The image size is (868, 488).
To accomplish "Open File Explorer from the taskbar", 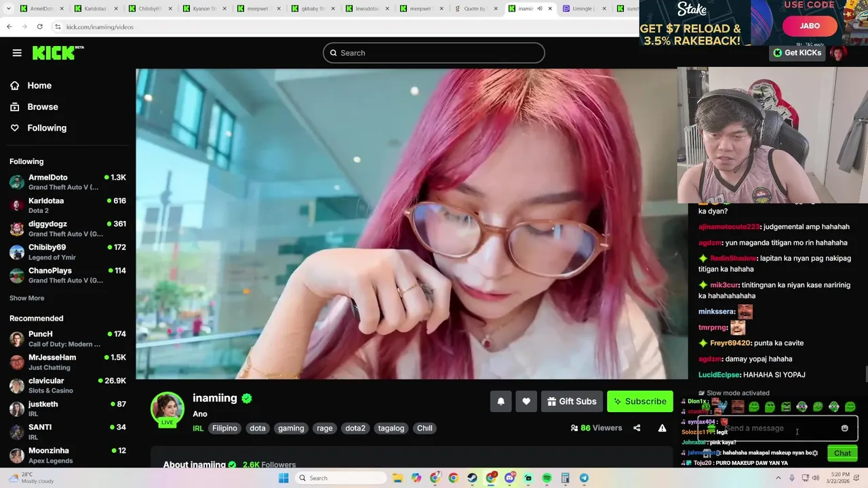I will (x=398, y=478).
